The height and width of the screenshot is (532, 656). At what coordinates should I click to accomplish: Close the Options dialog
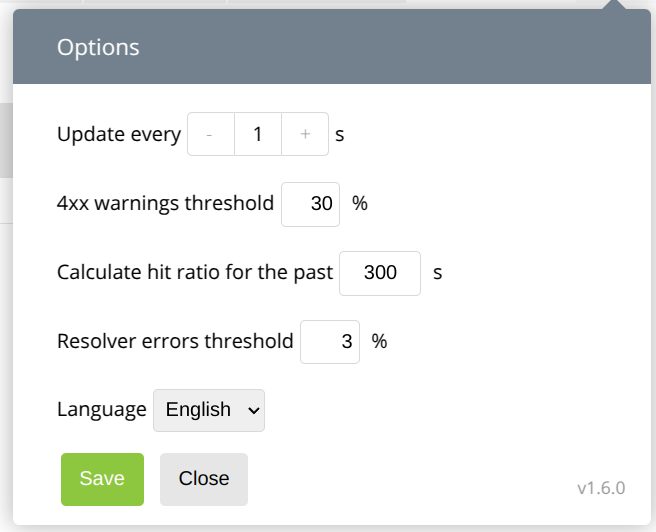204,479
